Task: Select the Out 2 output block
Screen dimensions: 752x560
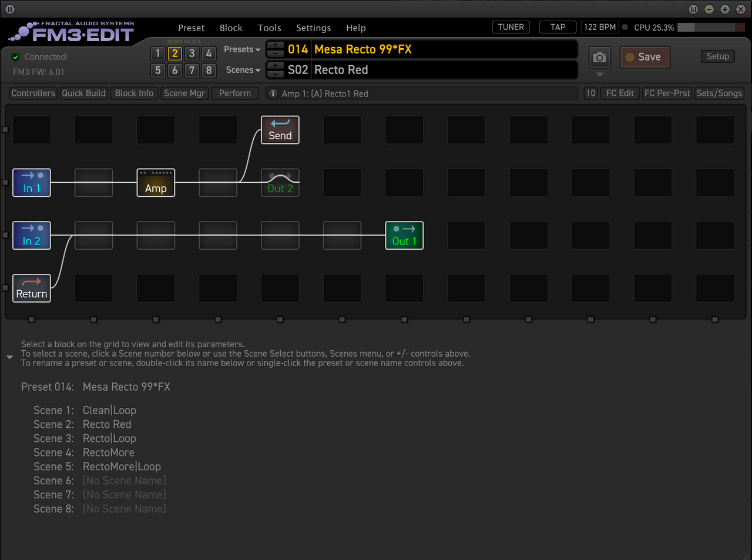Action: pyautogui.click(x=280, y=183)
